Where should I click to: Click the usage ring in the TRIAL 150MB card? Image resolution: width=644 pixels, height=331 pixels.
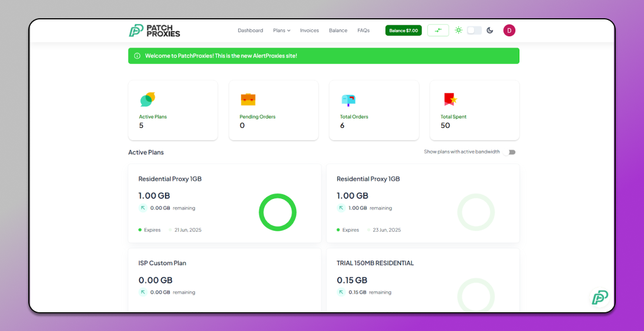pos(476,295)
